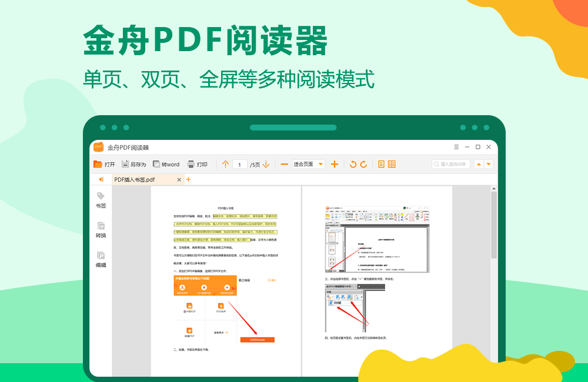The height and width of the screenshot is (382, 588).
Task: Open a new tab with the plus
Action: [x=188, y=179]
